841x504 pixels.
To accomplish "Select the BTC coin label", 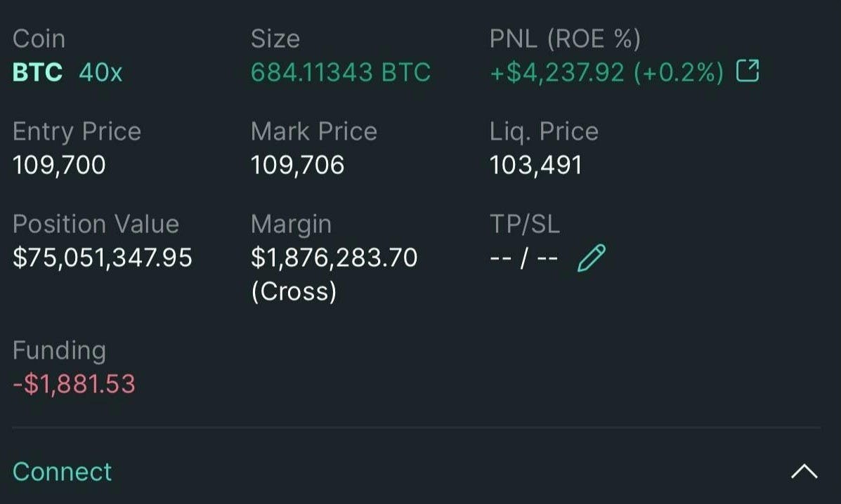I will tap(37, 72).
